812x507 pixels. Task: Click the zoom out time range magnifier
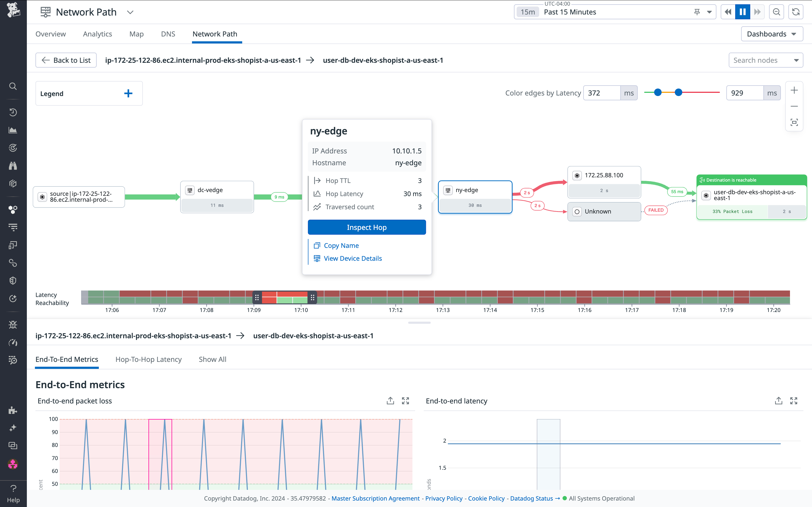(777, 12)
